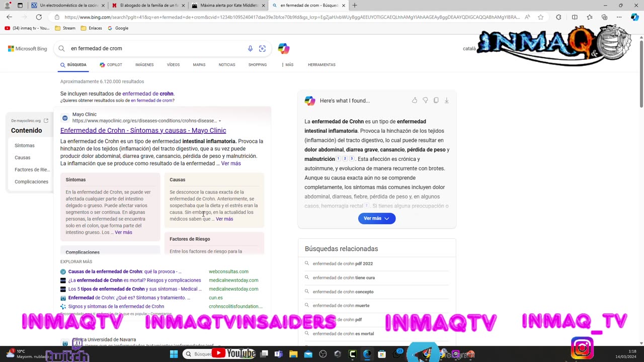Open Microsoft Edge from taskbar
Viewport: 644px width, 362px height.
tap(367, 354)
